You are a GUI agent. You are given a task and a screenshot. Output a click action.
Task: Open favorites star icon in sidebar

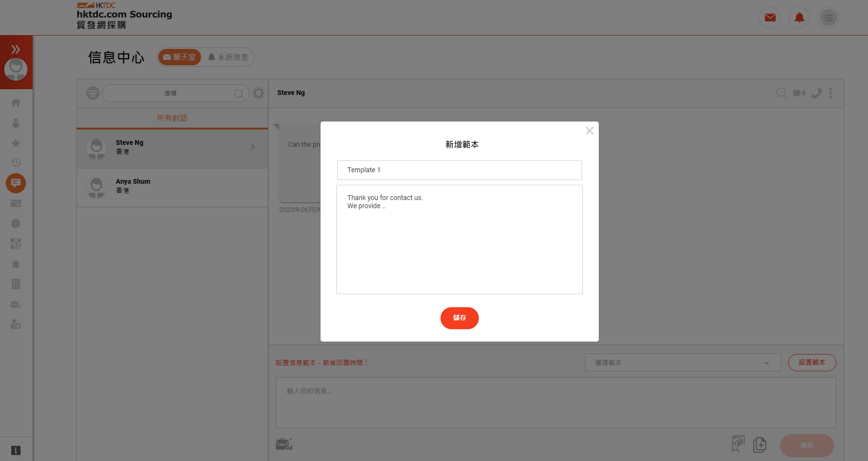coord(16,143)
